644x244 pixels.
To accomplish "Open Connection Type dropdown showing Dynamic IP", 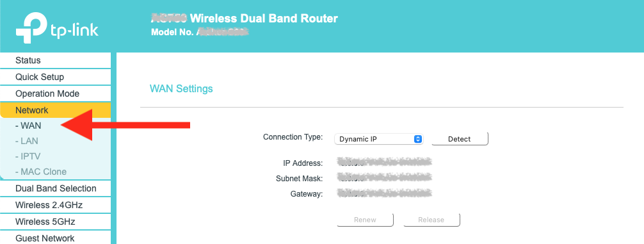I will click(378, 139).
